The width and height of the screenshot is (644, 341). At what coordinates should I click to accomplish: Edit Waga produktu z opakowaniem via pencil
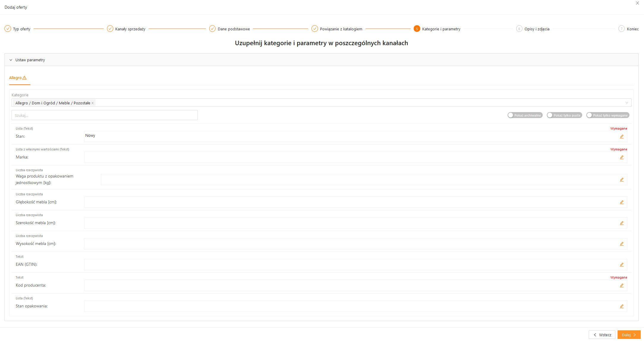click(x=621, y=180)
